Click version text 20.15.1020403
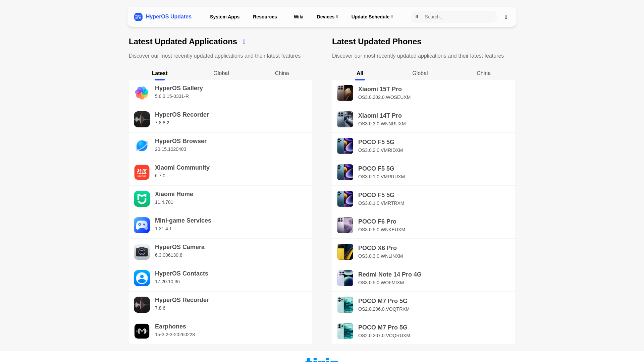This screenshot has height=362, width=644. click(x=170, y=149)
